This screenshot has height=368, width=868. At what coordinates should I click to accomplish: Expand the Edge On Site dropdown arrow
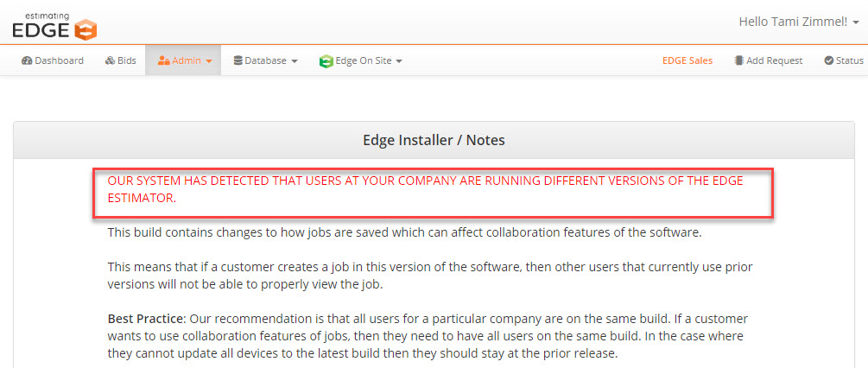point(398,61)
